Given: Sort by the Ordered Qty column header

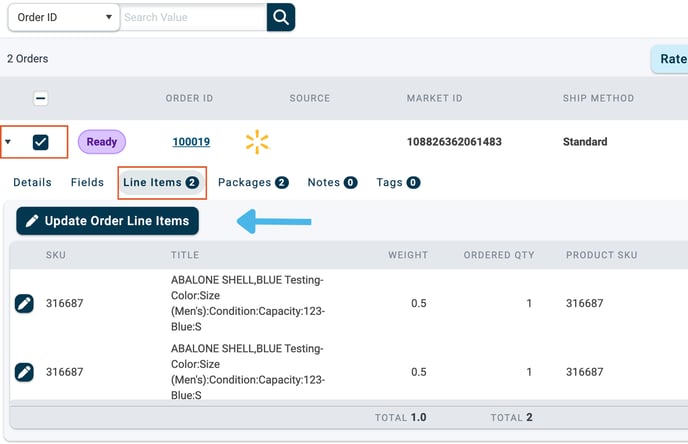Looking at the screenshot, I should click(498, 255).
